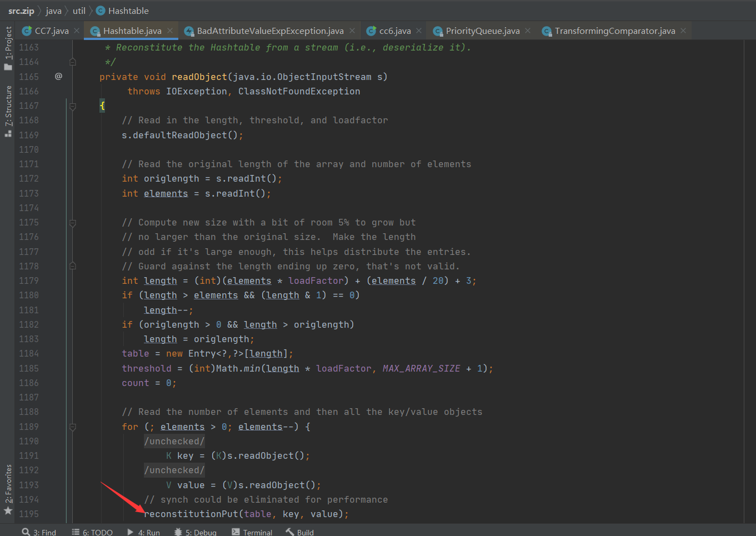Close the Hashtable.java tab
Image resolution: width=756 pixels, height=536 pixels.
click(170, 31)
